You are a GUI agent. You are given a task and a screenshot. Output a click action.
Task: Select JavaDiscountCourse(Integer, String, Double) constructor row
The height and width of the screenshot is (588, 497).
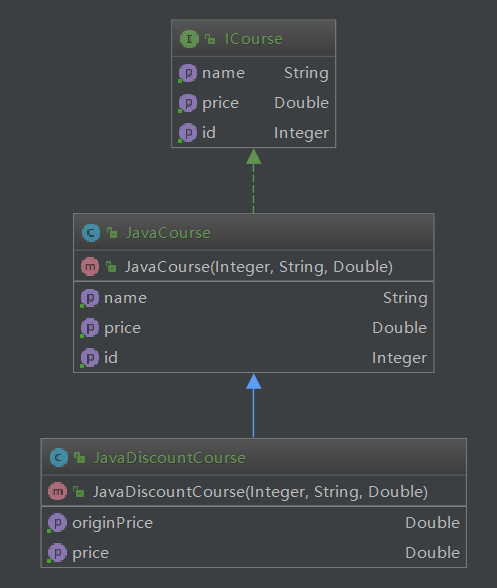pyautogui.click(x=254, y=491)
